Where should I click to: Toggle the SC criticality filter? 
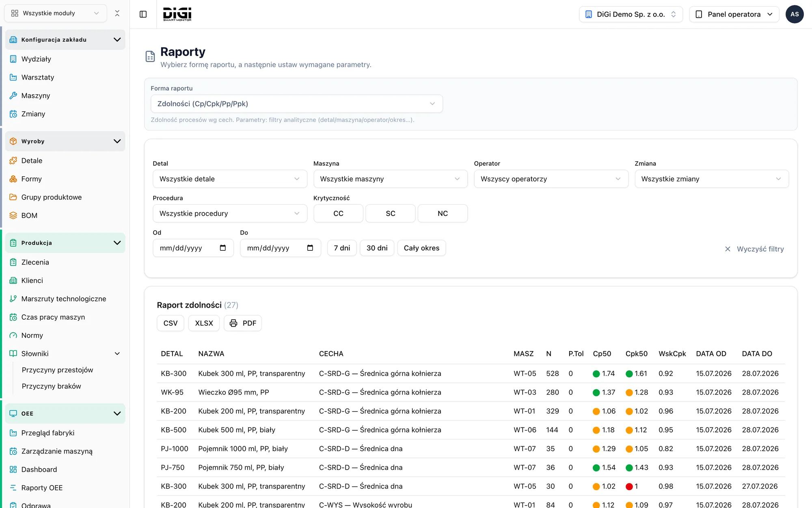(391, 213)
